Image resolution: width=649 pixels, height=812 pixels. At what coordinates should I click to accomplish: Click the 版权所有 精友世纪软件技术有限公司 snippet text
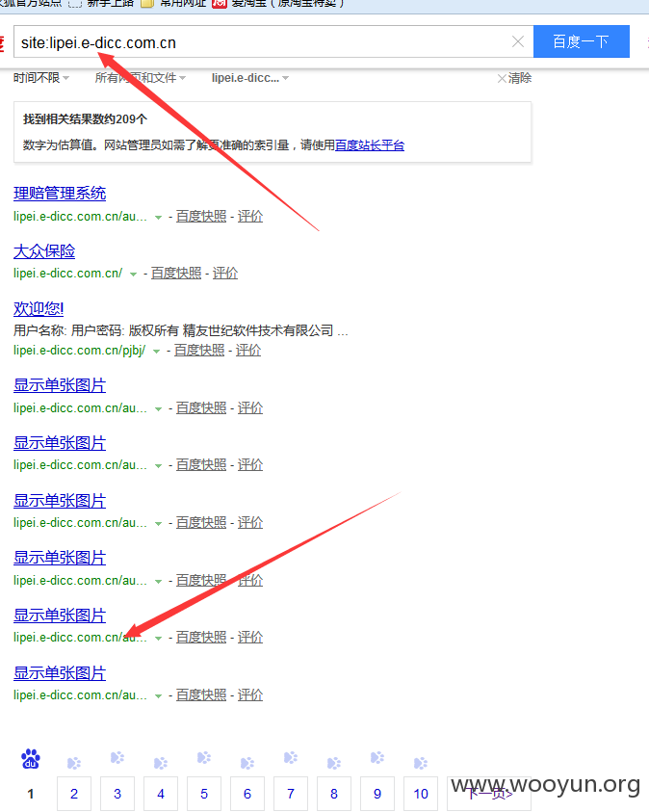(x=231, y=330)
